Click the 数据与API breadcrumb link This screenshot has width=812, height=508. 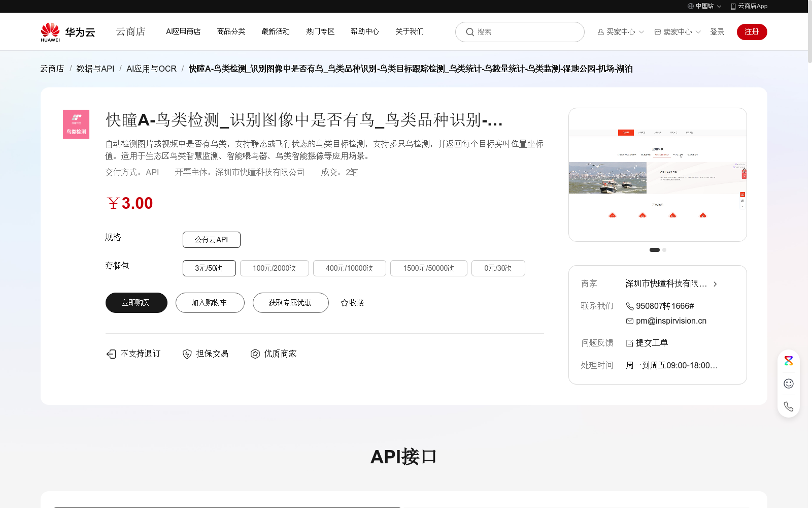(95, 69)
